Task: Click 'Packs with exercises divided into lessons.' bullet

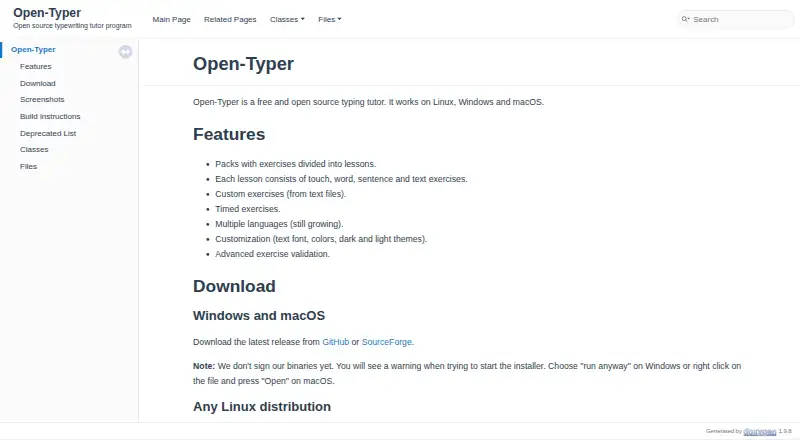Action: (295, 164)
